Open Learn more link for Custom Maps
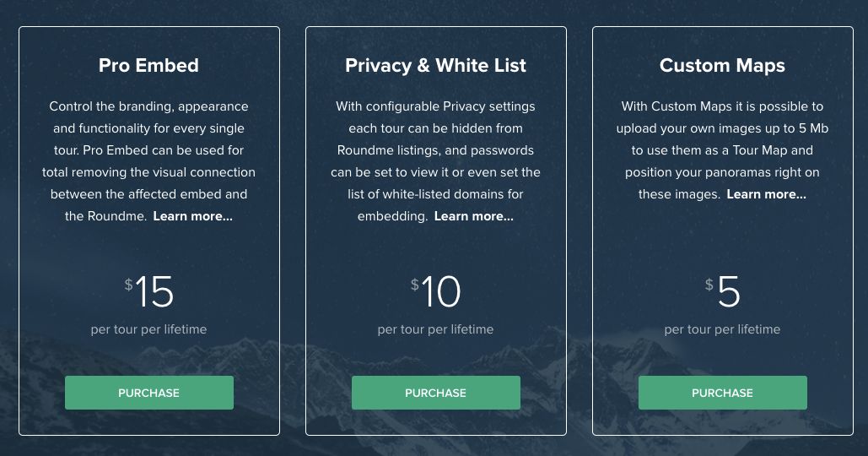The height and width of the screenshot is (456, 868). tap(766, 194)
